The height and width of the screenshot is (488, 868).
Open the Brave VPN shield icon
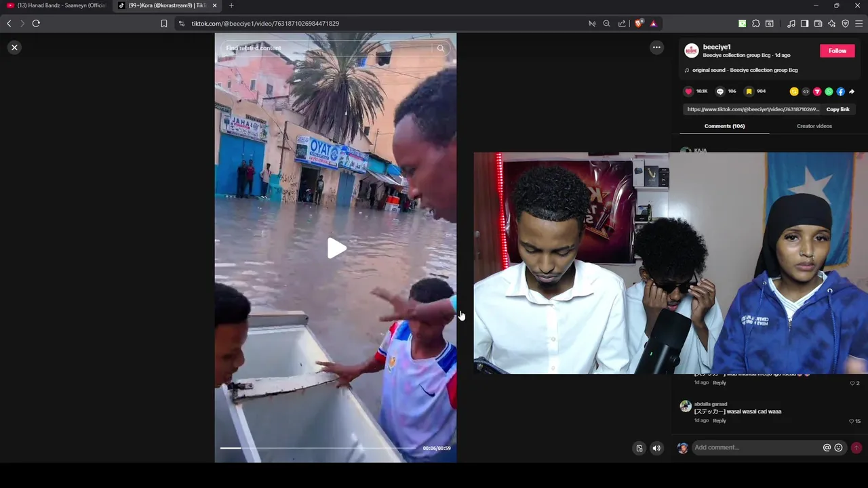point(846,24)
